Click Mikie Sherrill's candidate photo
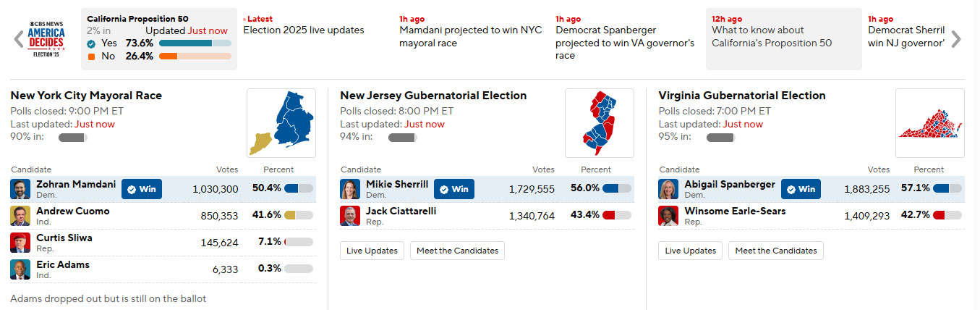 [350, 189]
